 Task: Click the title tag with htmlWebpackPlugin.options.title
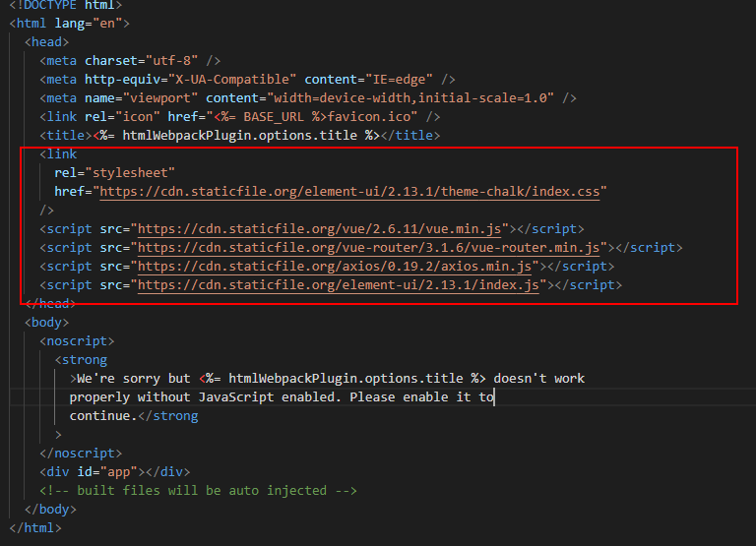(239, 136)
